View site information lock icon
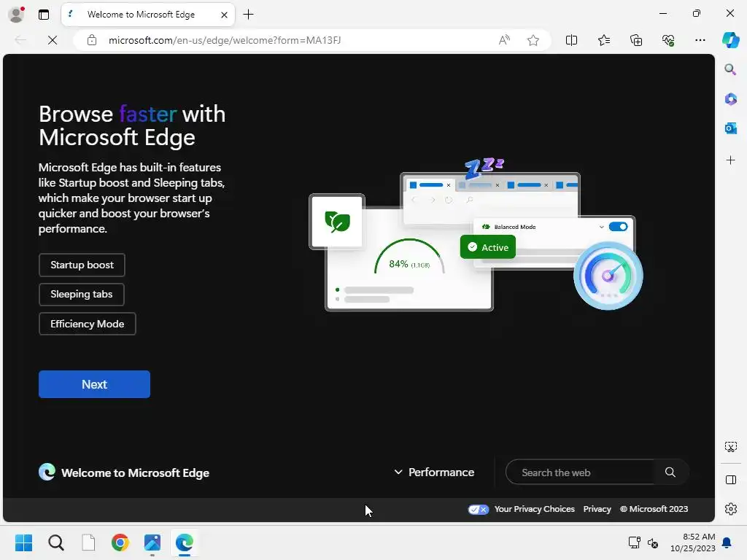The image size is (747, 560). tap(92, 41)
